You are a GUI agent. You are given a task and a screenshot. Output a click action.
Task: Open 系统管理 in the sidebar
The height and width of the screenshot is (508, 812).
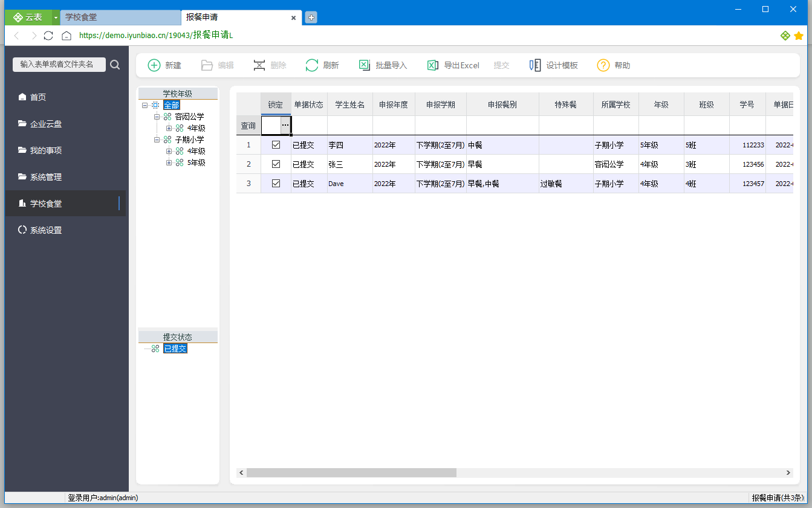65,177
